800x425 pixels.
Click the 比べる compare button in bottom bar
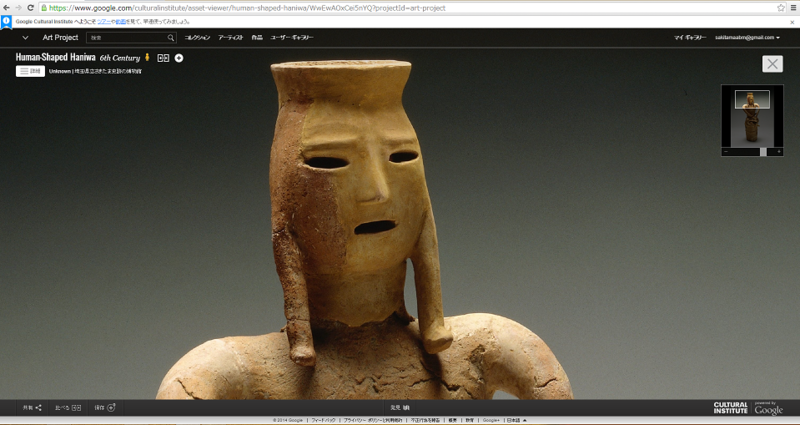(x=68, y=408)
